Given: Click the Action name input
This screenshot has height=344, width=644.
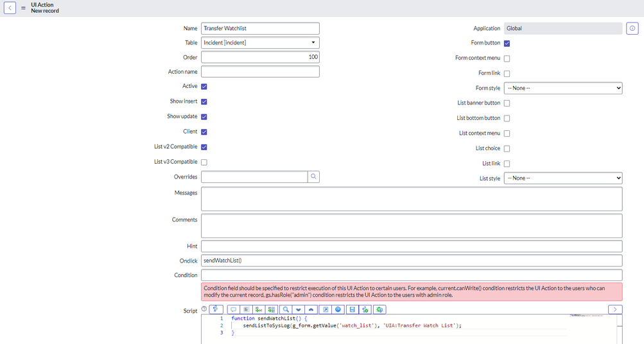Looking at the screenshot, I should click(260, 71).
